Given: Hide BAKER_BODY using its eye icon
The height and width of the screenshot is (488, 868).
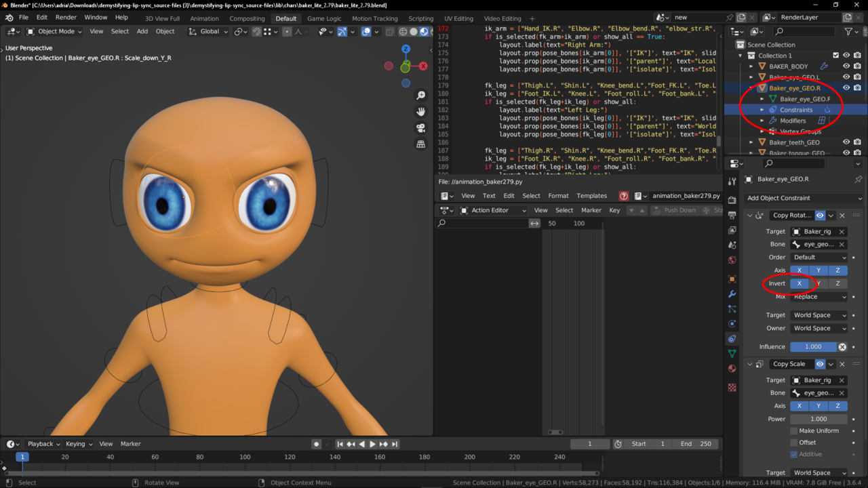Looking at the screenshot, I should pos(846,66).
